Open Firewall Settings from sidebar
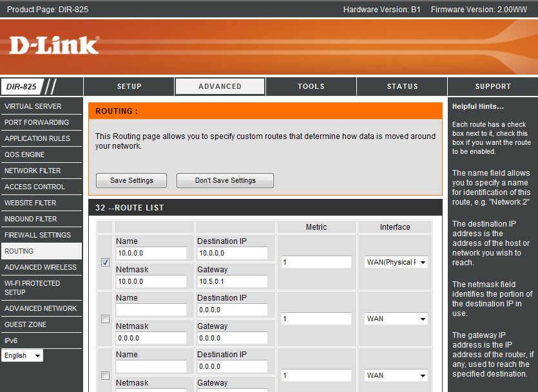This screenshot has width=538, height=392. tap(37, 235)
